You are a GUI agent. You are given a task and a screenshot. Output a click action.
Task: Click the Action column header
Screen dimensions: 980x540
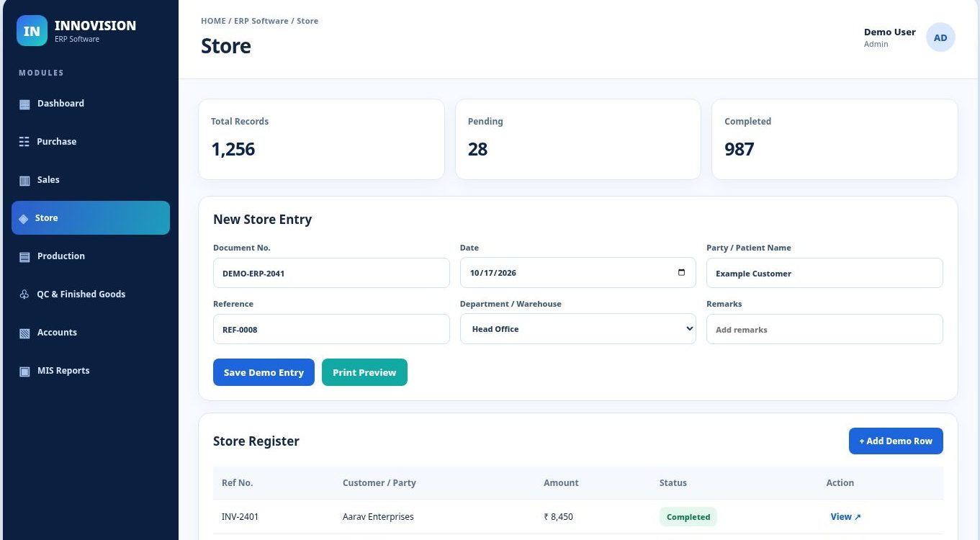(x=840, y=483)
